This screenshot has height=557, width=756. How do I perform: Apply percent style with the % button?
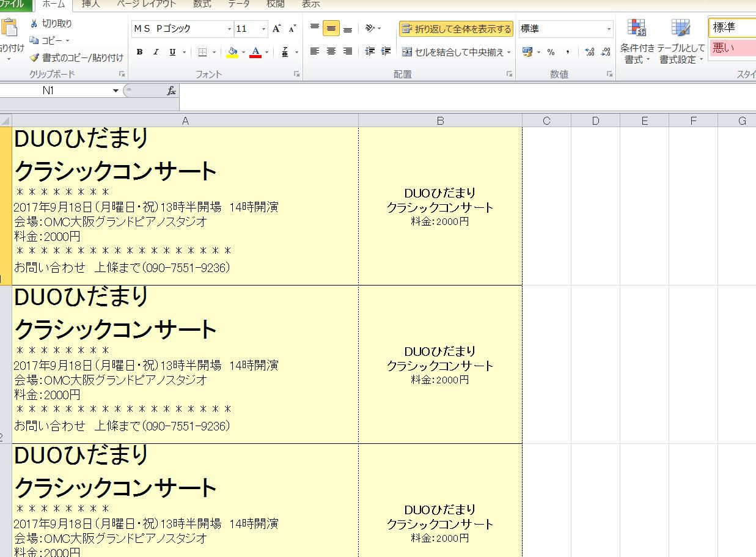tap(551, 53)
